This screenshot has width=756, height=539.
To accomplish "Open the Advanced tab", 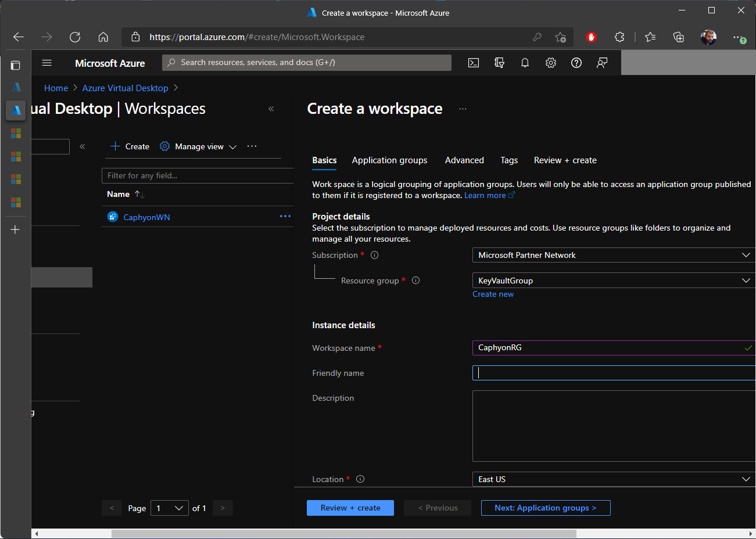I will pyautogui.click(x=464, y=160).
